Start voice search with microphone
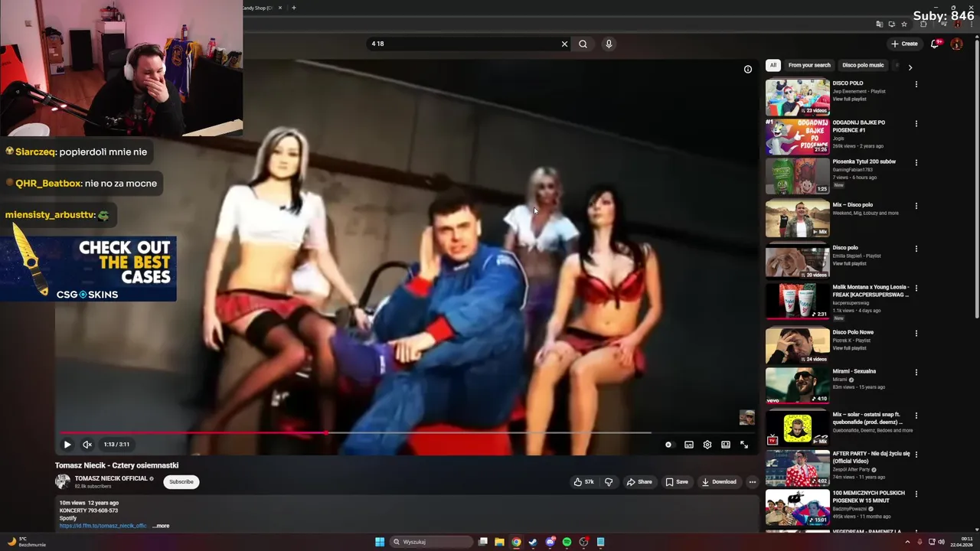 coord(609,44)
